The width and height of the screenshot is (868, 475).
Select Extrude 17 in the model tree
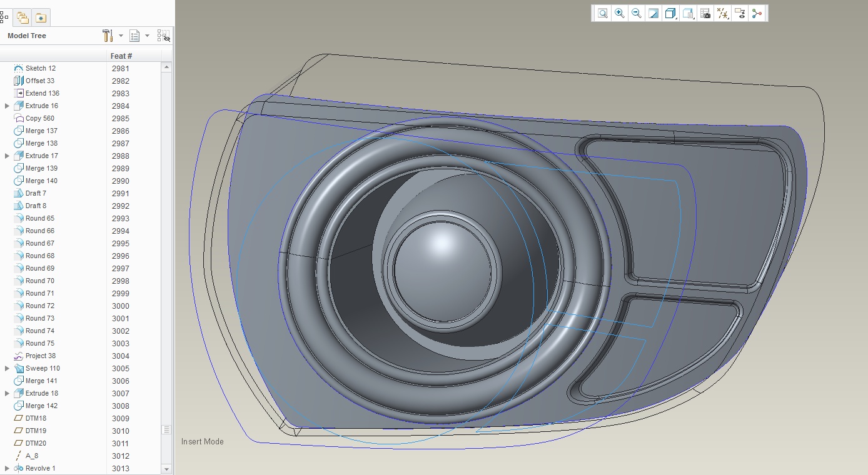point(42,156)
